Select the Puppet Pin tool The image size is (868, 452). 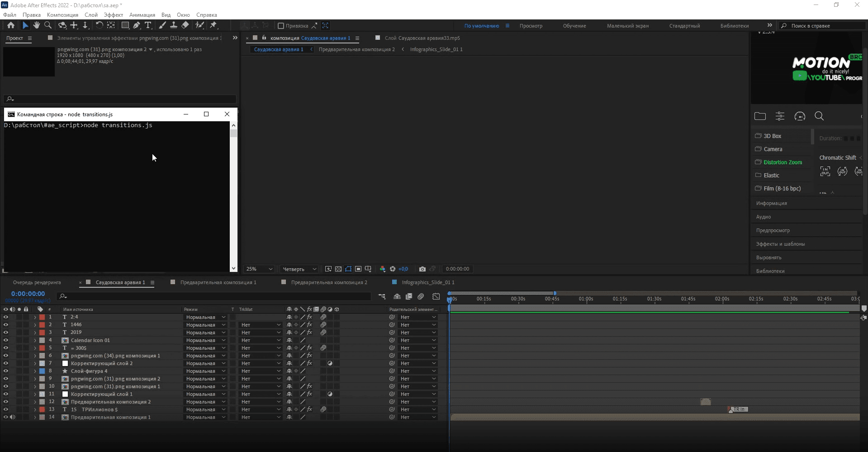point(213,25)
